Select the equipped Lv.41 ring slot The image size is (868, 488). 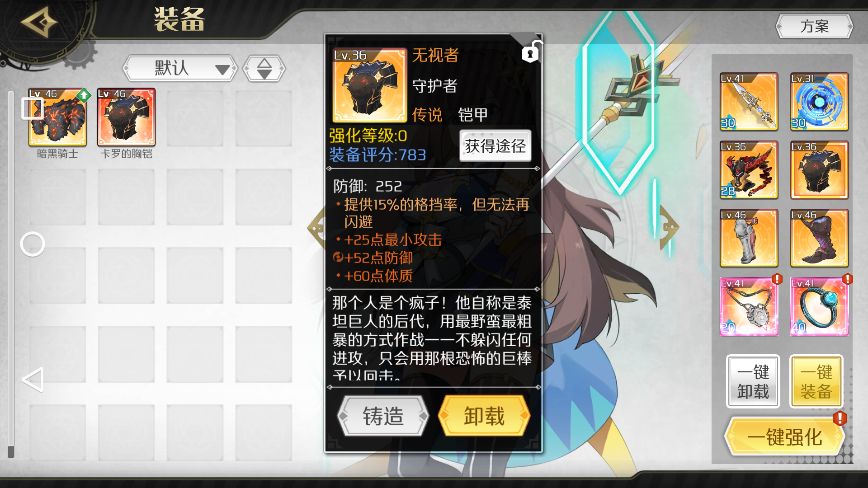[x=819, y=306]
